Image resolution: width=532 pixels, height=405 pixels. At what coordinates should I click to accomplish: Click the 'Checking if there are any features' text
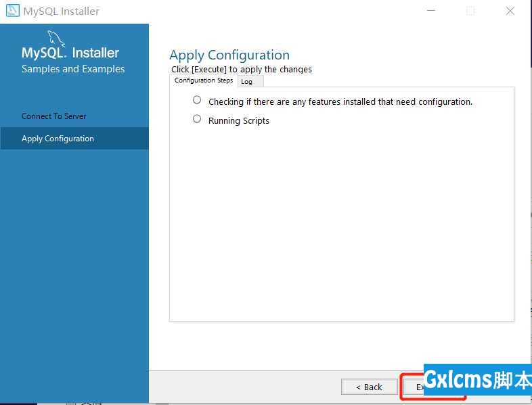[x=340, y=101]
